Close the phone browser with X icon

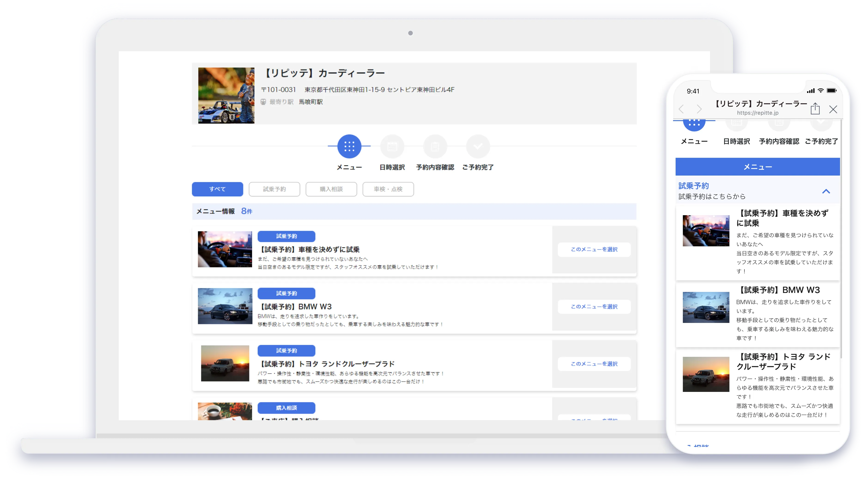[833, 109]
